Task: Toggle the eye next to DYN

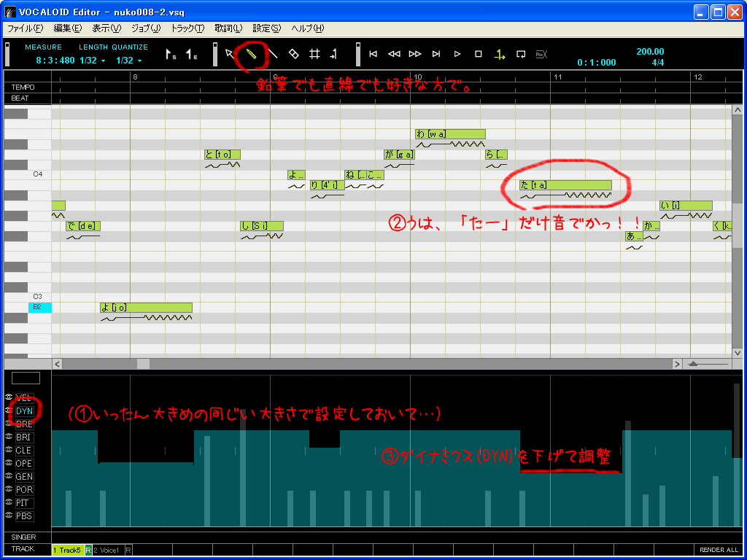Action: point(9,410)
